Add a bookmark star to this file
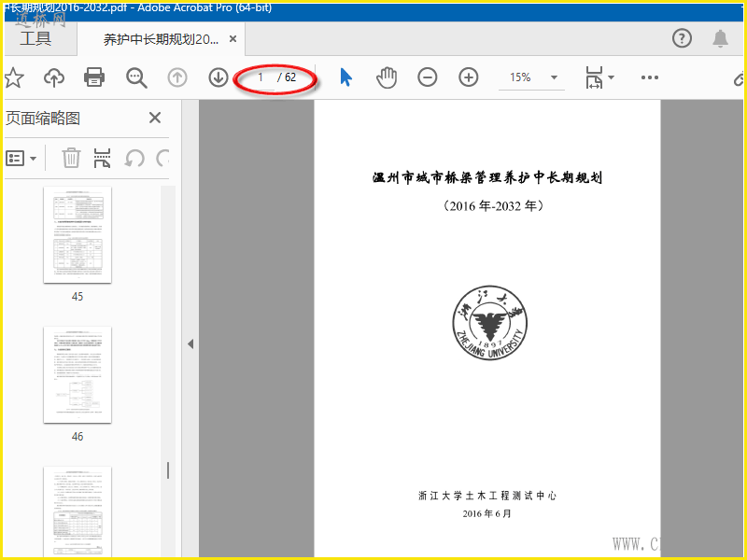The image size is (747, 560). (14, 77)
